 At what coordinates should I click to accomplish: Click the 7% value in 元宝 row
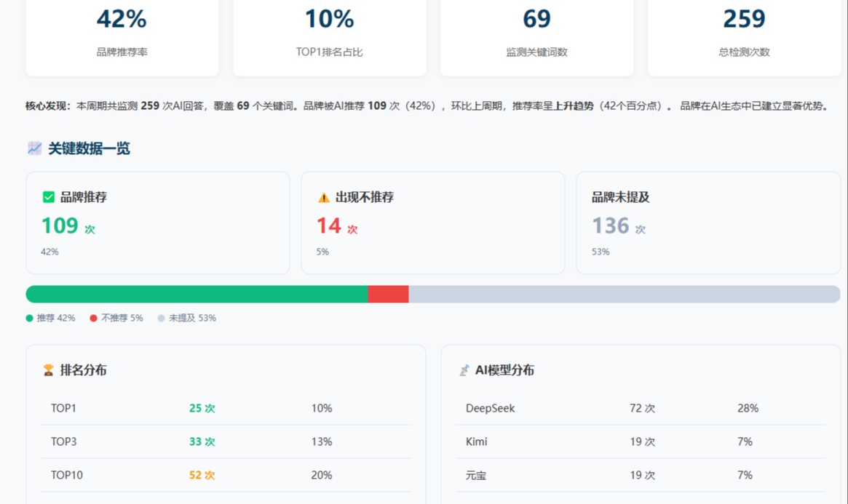[745, 476]
